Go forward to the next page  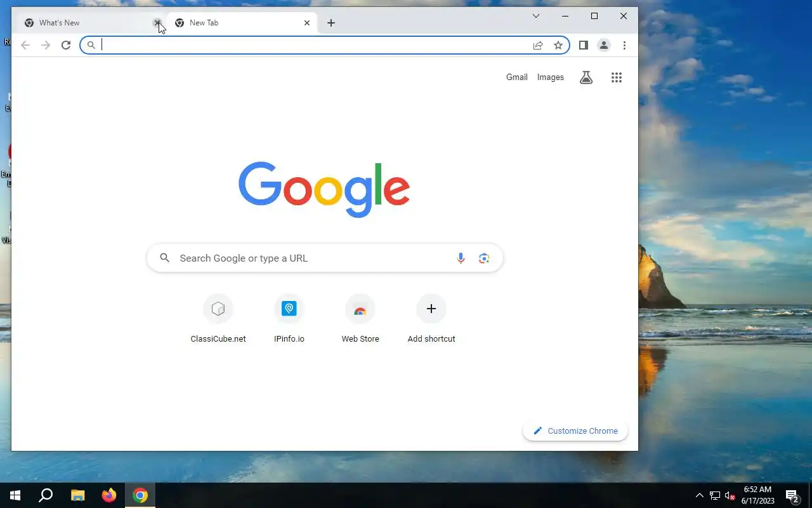pyautogui.click(x=46, y=45)
